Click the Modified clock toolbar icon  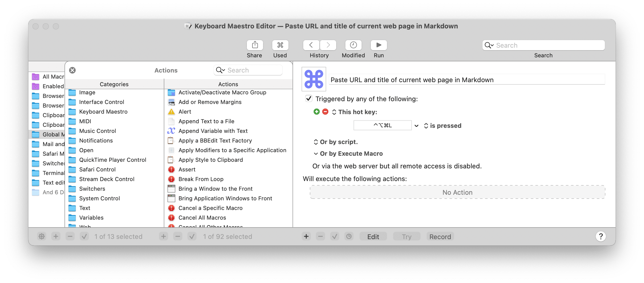point(353,45)
